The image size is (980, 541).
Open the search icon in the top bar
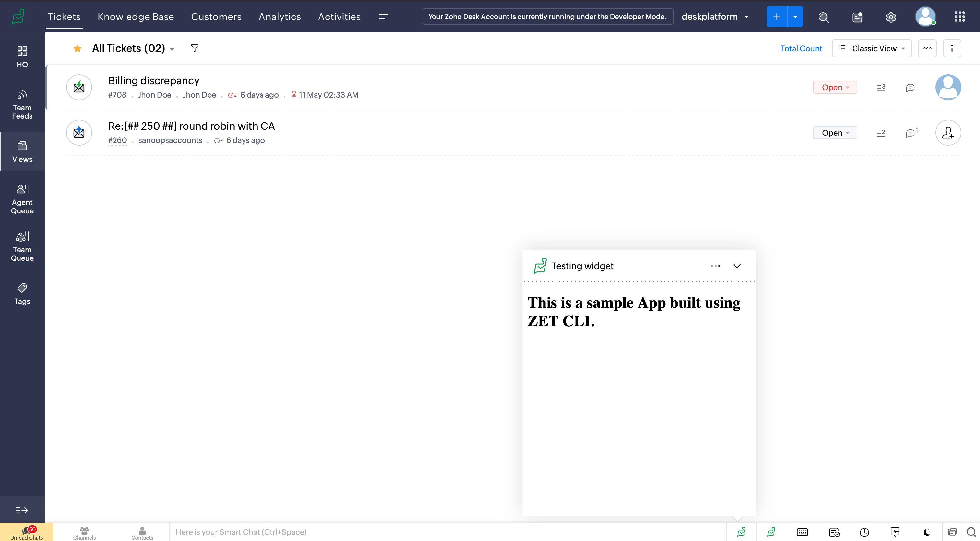click(824, 17)
